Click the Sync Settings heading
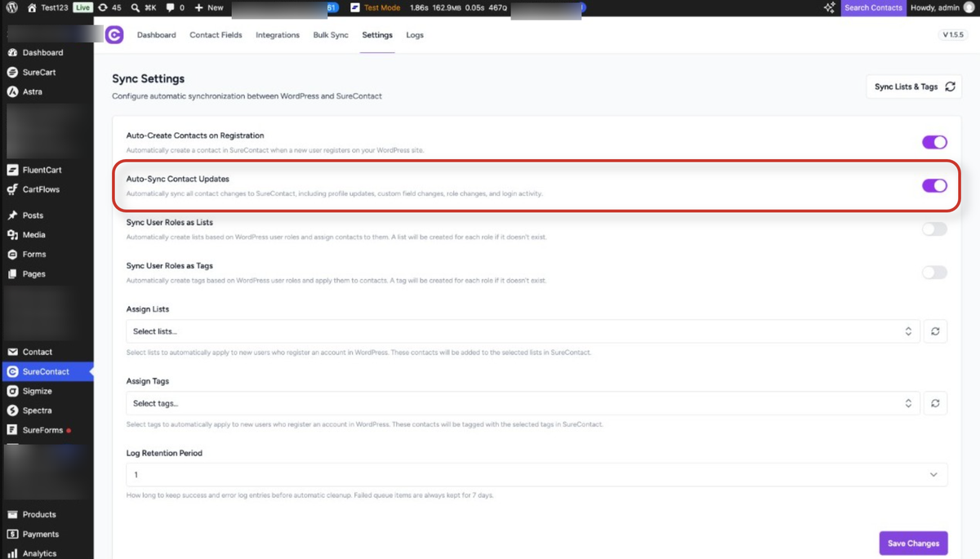 [x=148, y=78]
